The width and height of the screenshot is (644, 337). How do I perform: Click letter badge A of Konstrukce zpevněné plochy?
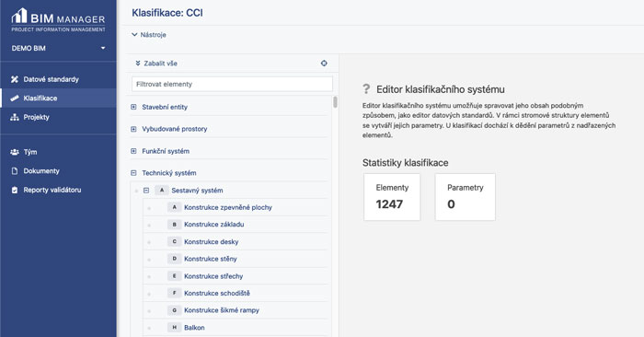(174, 207)
